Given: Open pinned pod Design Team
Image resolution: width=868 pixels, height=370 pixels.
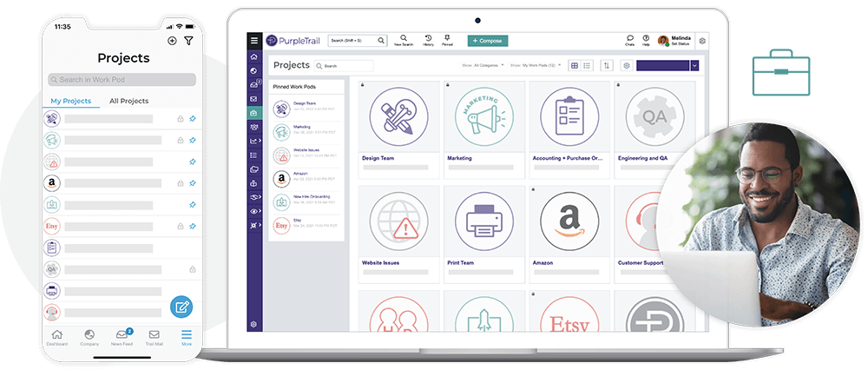Looking at the screenshot, I should pyautogui.click(x=306, y=108).
